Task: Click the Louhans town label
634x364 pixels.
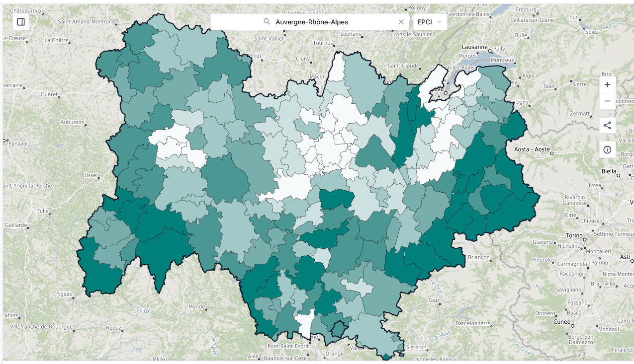Action: click(351, 34)
